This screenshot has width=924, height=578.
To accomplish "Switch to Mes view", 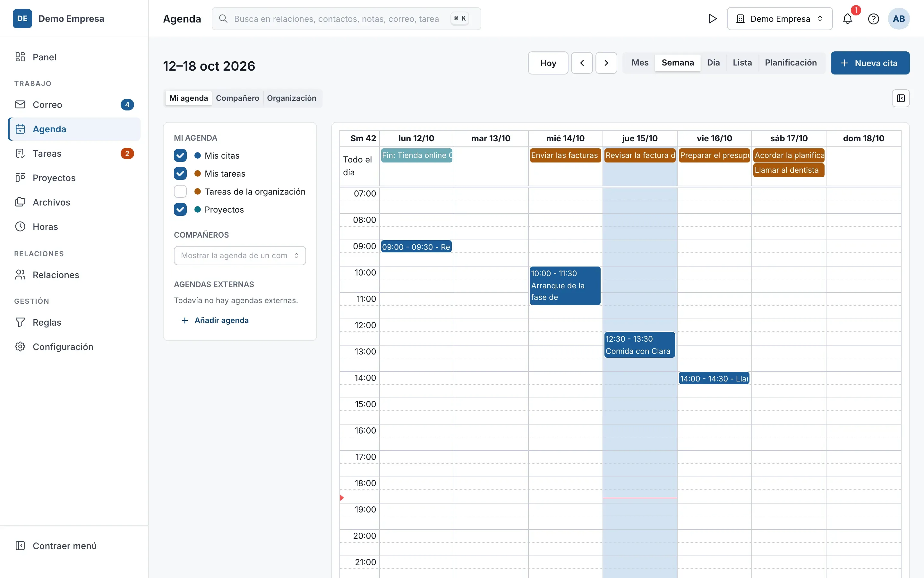I will [x=640, y=63].
